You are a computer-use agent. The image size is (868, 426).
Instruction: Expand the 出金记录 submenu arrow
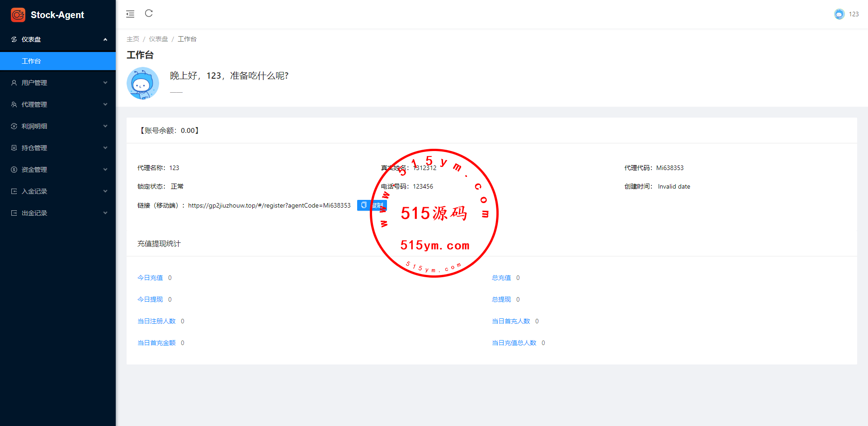click(x=105, y=213)
